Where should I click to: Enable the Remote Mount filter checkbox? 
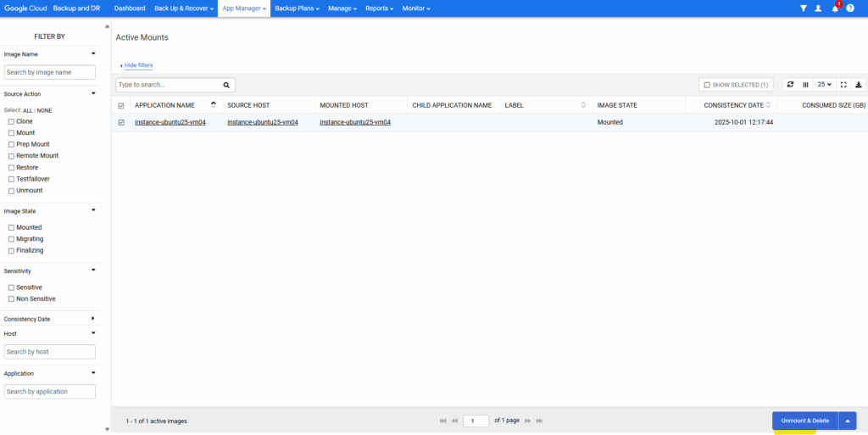pos(11,156)
